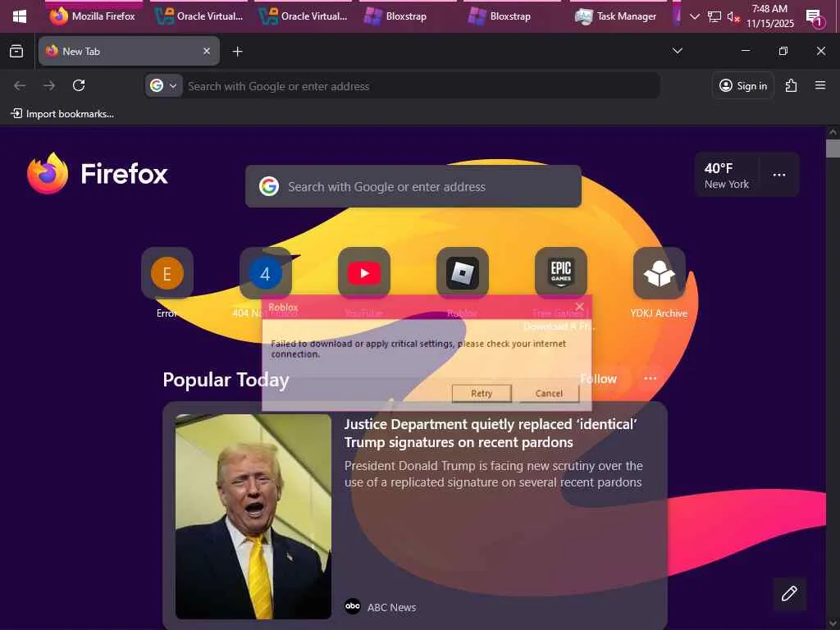List all tabs dropdown arrow
The width and height of the screenshot is (840, 630).
[677, 51]
